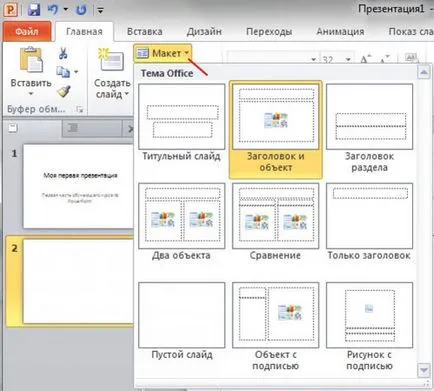Create a new slide with the slide icon
Screen dimensions: 434x391
tap(111, 60)
